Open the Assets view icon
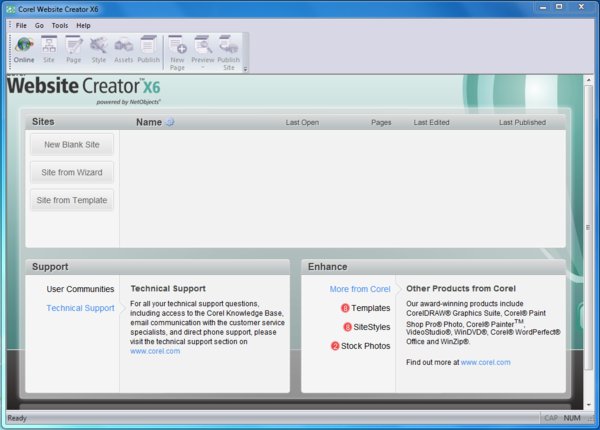 123,49
